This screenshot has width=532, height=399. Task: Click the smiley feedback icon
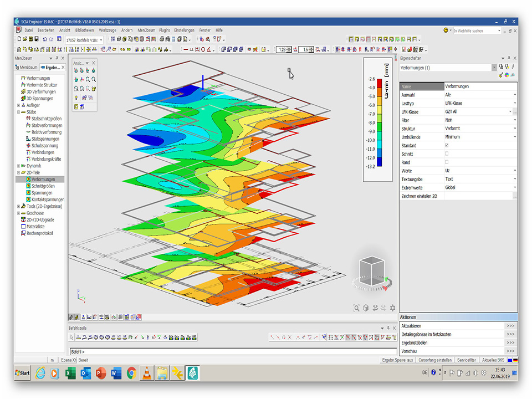click(x=446, y=30)
